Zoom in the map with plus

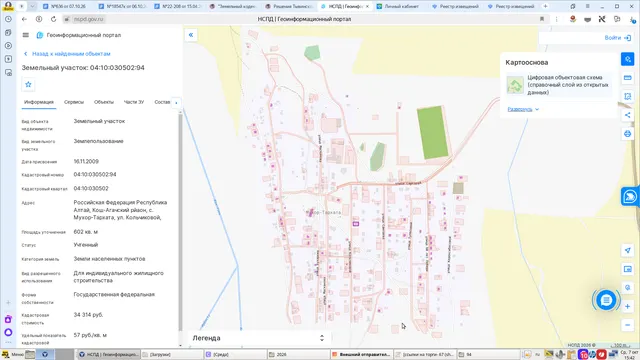[627, 307]
